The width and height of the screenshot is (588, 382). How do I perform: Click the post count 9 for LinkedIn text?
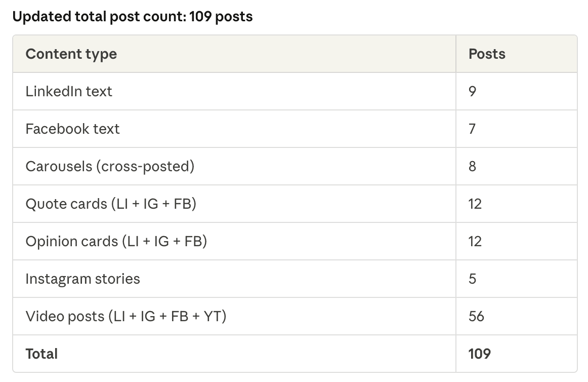473,91
